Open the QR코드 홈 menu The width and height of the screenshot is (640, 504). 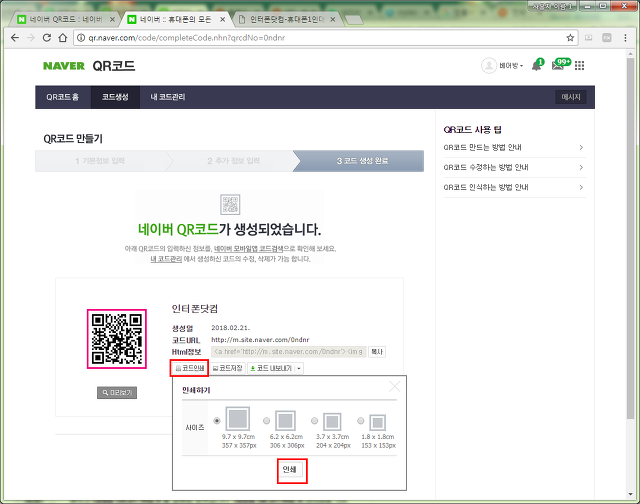coord(62,97)
